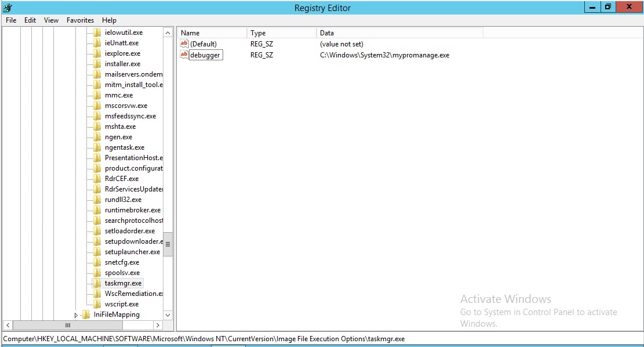Click the spoolsv.exe folder icon

(x=97, y=273)
